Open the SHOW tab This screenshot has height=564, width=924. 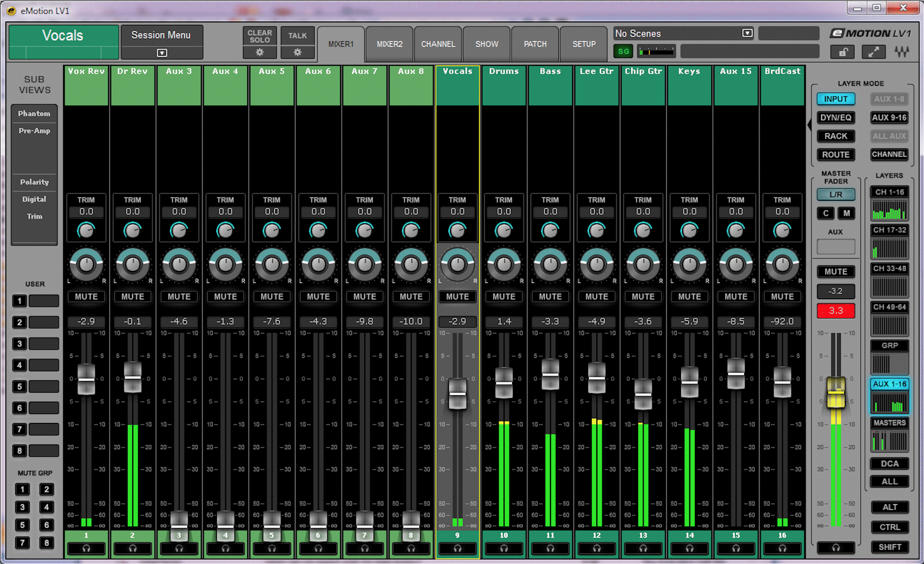click(487, 44)
